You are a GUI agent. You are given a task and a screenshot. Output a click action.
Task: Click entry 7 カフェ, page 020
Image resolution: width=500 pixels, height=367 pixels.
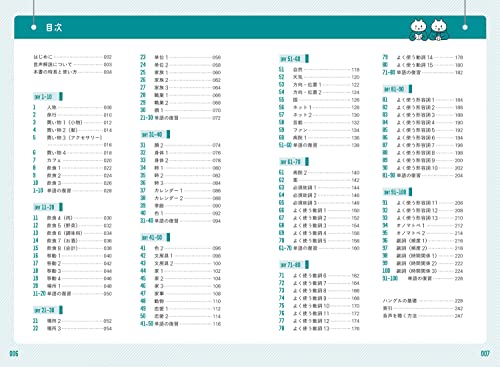click(72, 160)
